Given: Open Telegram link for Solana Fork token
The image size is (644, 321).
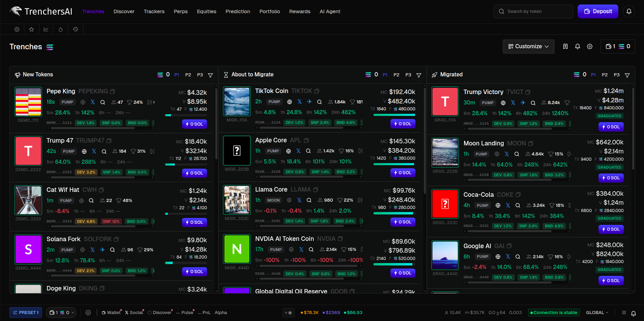Looking at the screenshot, I should click(102, 250).
